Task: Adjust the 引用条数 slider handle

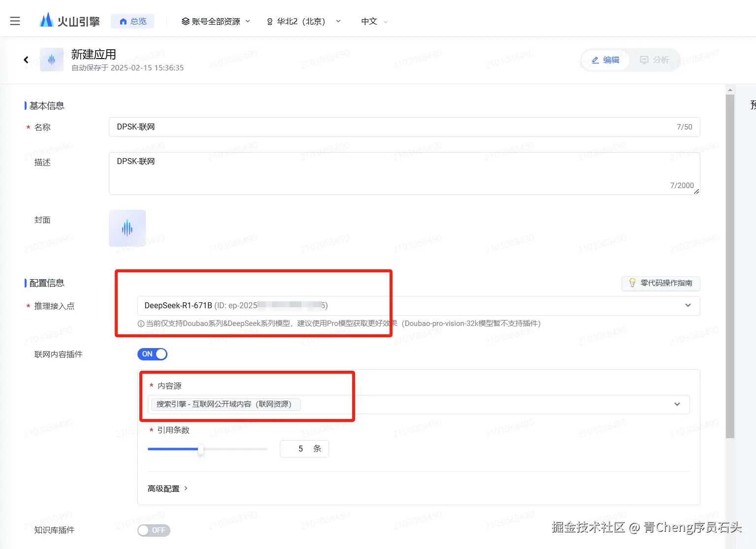Action: 200,449
